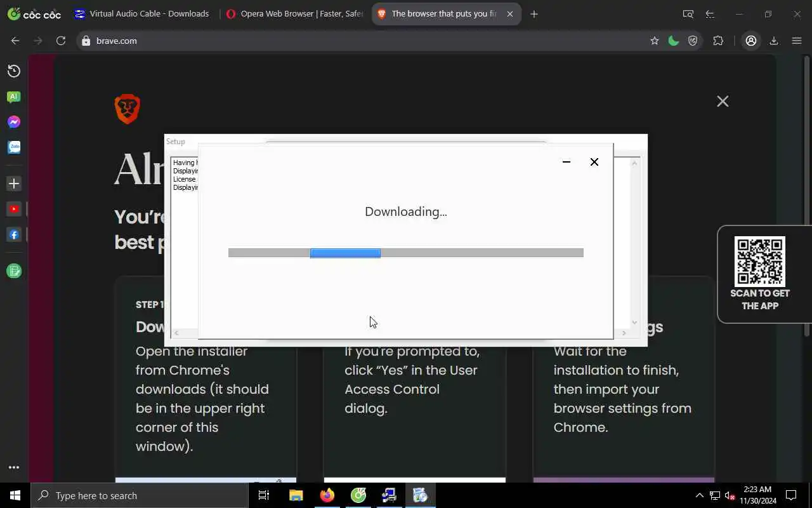Open the downloads icon in toolbar
Screen dimensions: 812x508
pyautogui.click(x=774, y=41)
